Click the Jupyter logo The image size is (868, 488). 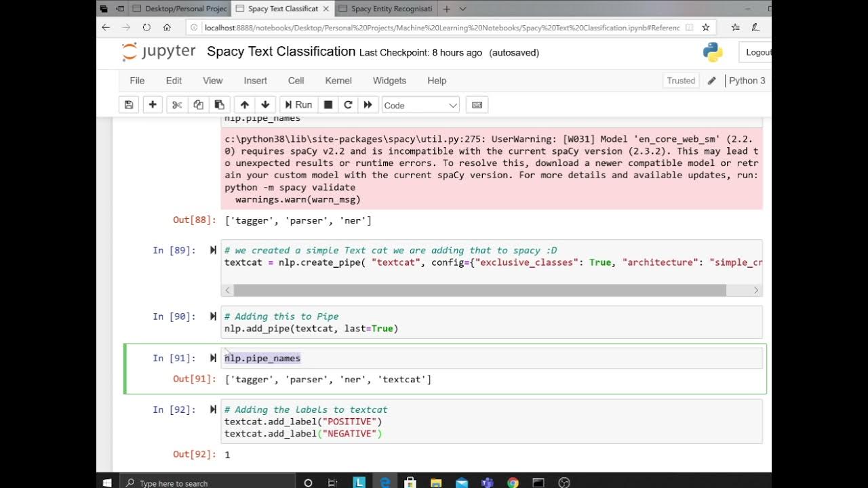point(159,52)
